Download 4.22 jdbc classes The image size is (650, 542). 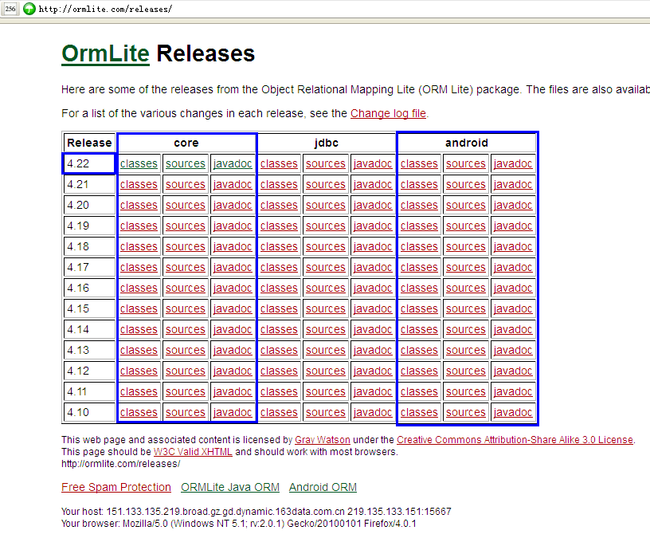(279, 164)
